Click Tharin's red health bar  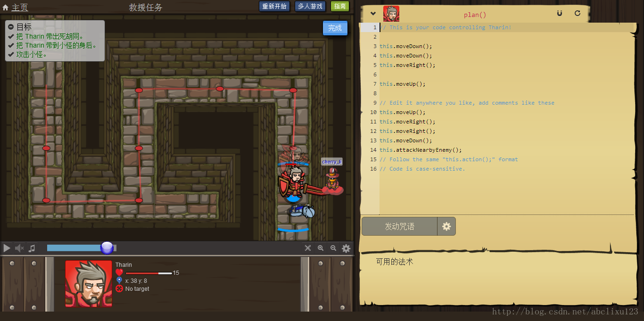149,273
